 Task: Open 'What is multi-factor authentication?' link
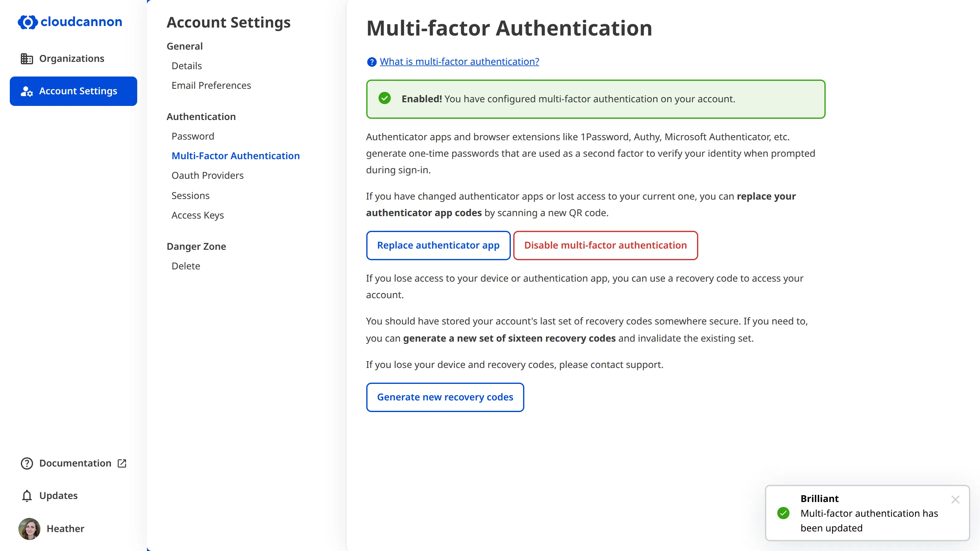(x=459, y=62)
